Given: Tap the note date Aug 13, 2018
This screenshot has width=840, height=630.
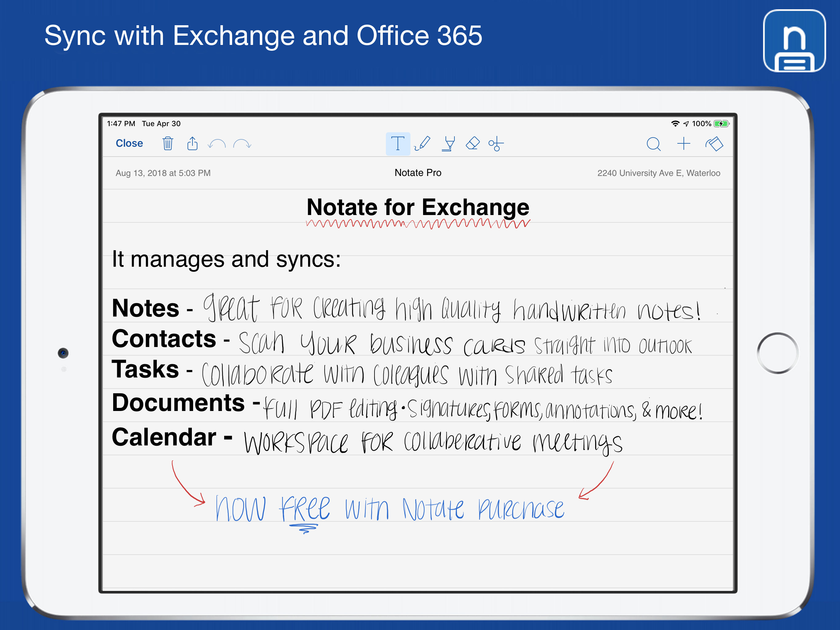Looking at the screenshot, I should pos(163,173).
